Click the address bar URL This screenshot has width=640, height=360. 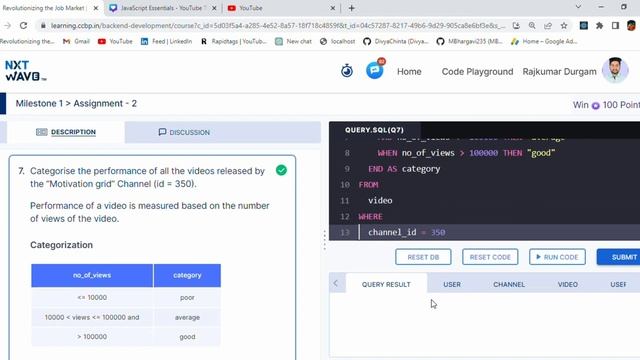click(278, 25)
